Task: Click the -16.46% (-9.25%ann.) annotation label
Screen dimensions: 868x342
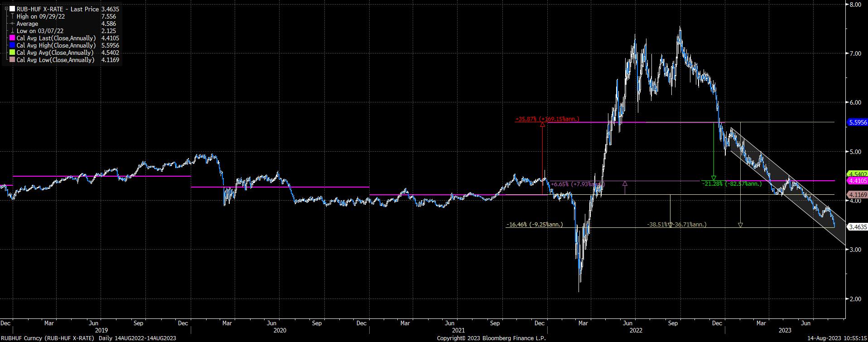Action: pos(534,224)
